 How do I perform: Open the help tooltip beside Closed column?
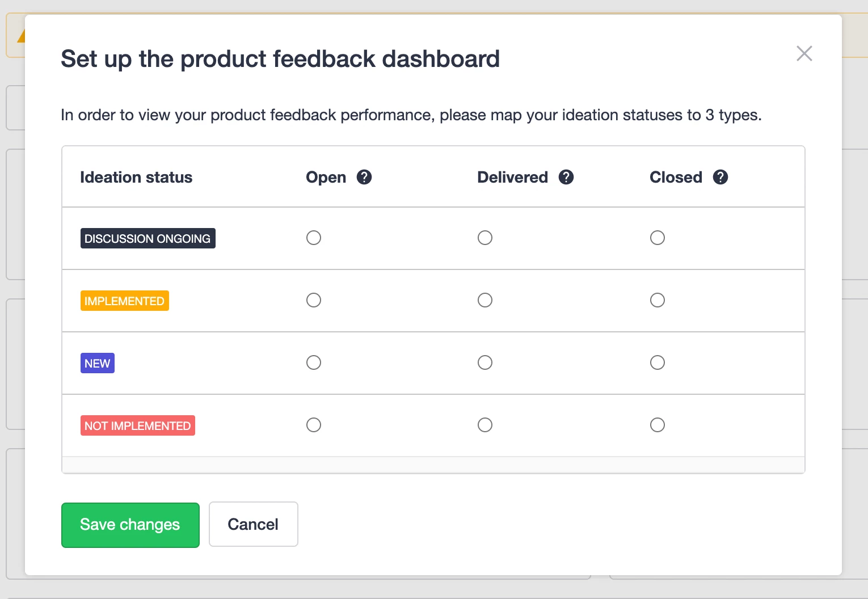[x=720, y=177]
